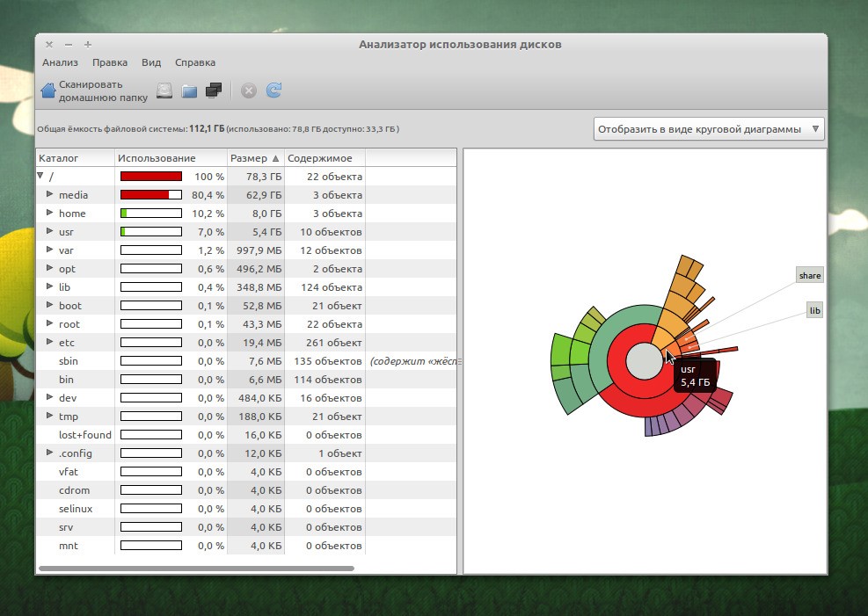
Task: Click the horizontal scrollbar under directory list
Action: pyautogui.click(x=196, y=569)
